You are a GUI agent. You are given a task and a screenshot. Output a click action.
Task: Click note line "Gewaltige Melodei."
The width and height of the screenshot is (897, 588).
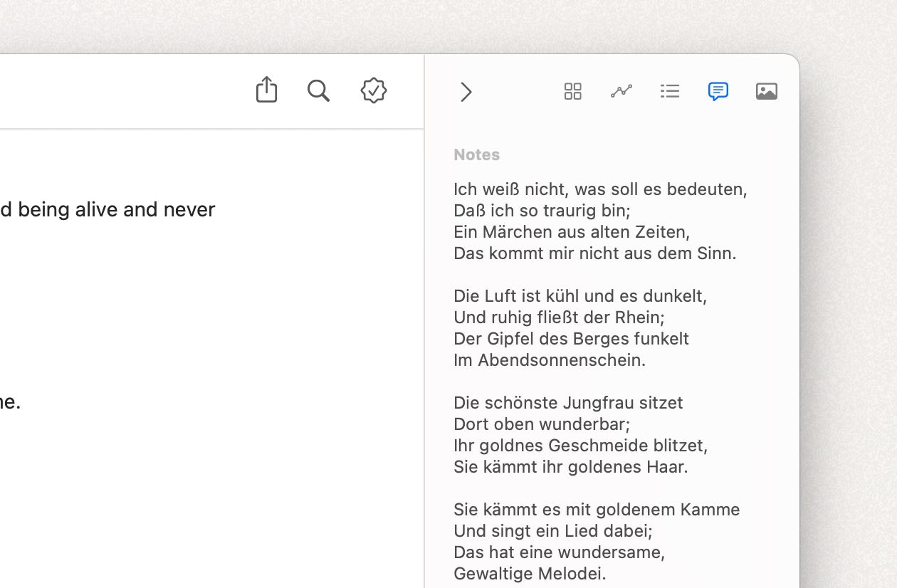(x=530, y=574)
